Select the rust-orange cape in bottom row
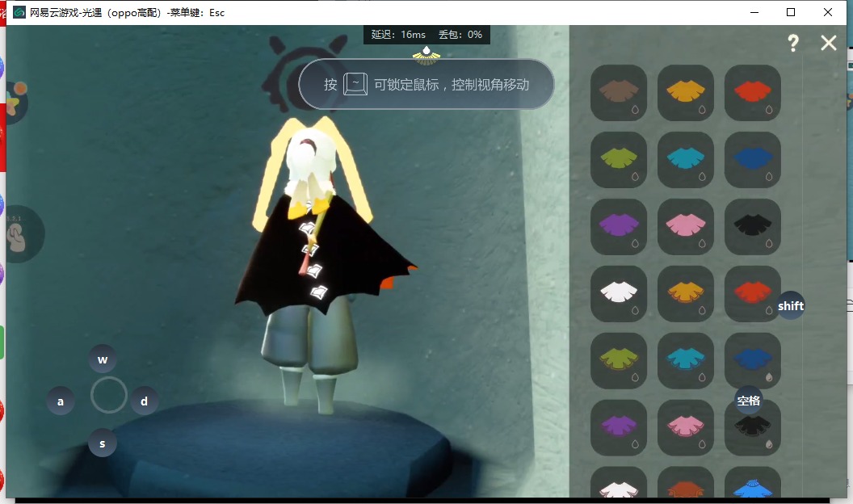The width and height of the screenshot is (853, 504). [x=686, y=483]
